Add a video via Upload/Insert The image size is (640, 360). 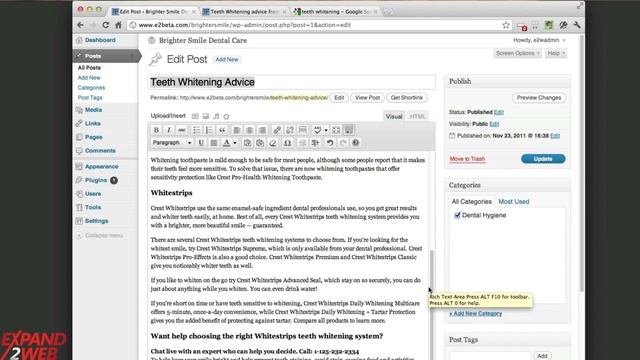point(206,116)
